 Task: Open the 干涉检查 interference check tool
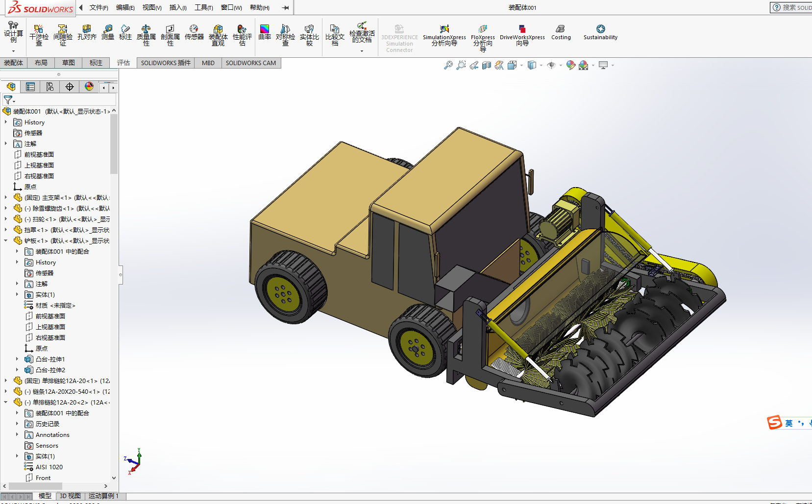point(39,35)
